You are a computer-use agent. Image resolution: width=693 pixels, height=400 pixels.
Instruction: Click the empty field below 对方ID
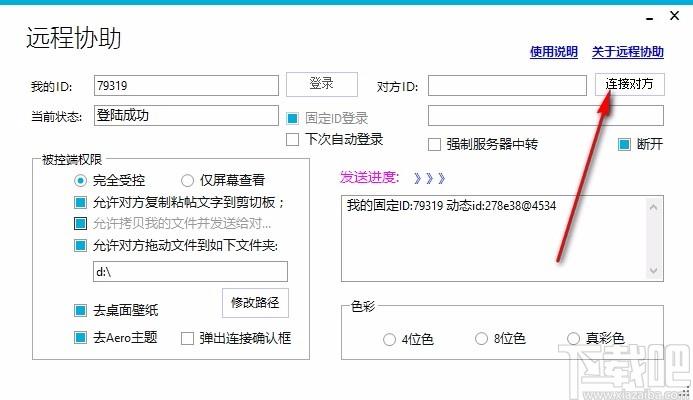[x=546, y=115]
